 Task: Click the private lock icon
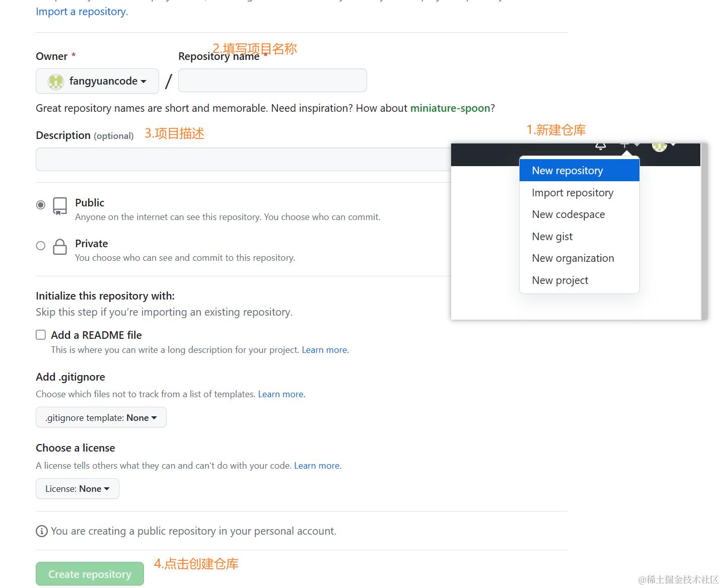[x=60, y=247]
